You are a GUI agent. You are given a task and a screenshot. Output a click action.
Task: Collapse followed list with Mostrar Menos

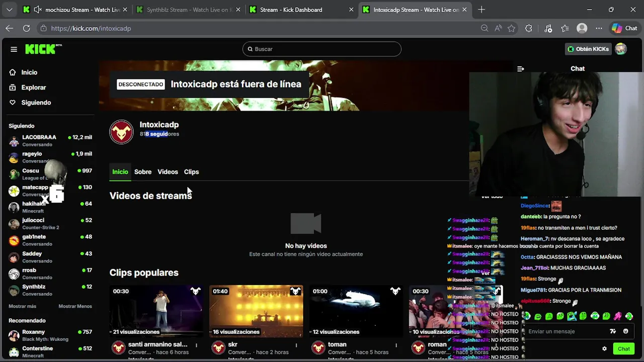click(x=75, y=306)
